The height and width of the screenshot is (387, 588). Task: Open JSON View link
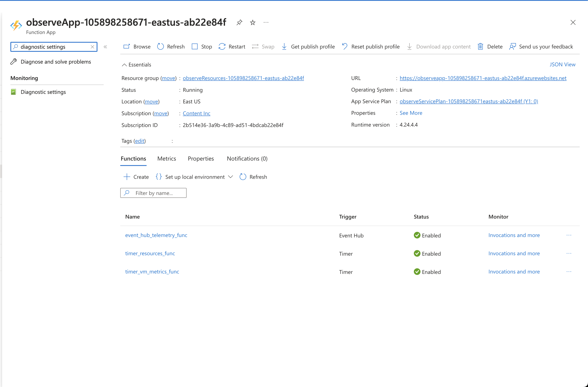(562, 64)
